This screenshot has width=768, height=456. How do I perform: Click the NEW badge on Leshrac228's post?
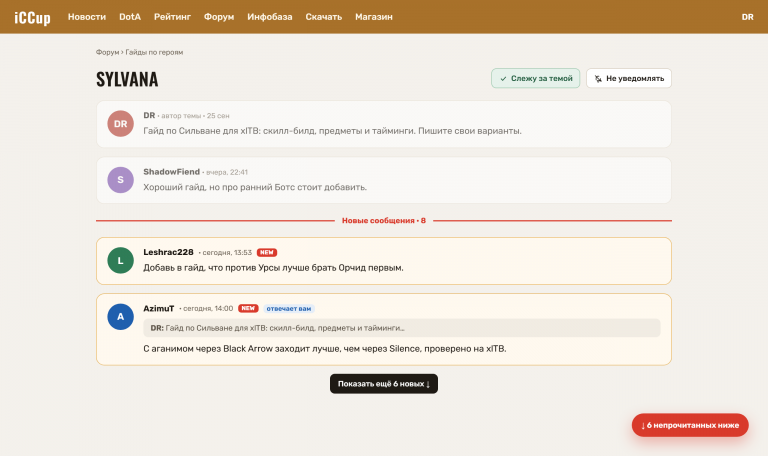point(267,252)
